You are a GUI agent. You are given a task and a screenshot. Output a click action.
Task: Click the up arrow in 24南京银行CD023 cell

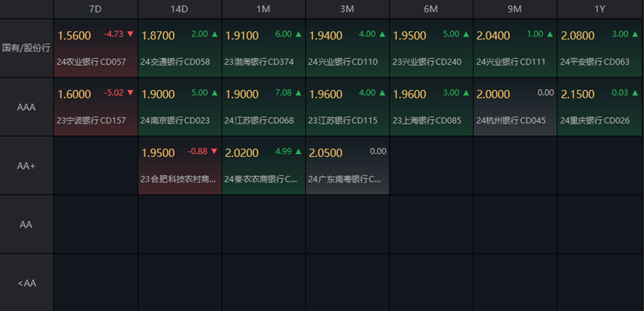pos(214,93)
